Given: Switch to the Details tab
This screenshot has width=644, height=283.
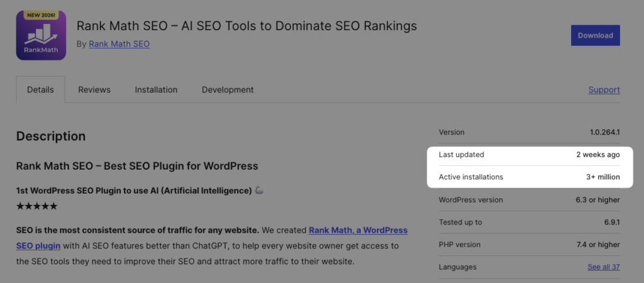Looking at the screenshot, I should [41, 89].
